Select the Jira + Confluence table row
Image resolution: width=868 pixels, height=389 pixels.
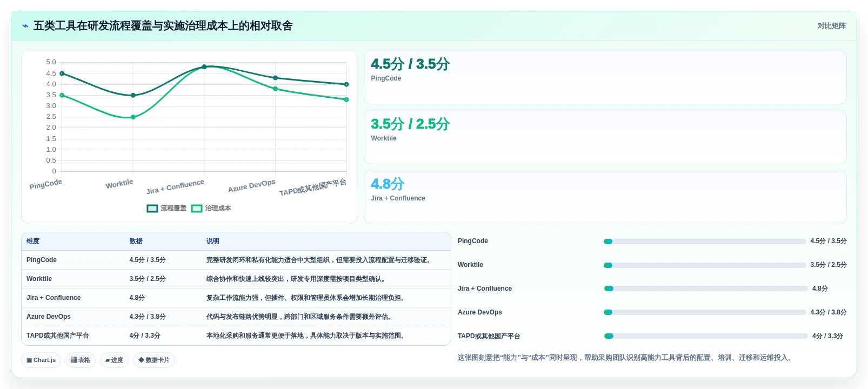click(x=236, y=298)
